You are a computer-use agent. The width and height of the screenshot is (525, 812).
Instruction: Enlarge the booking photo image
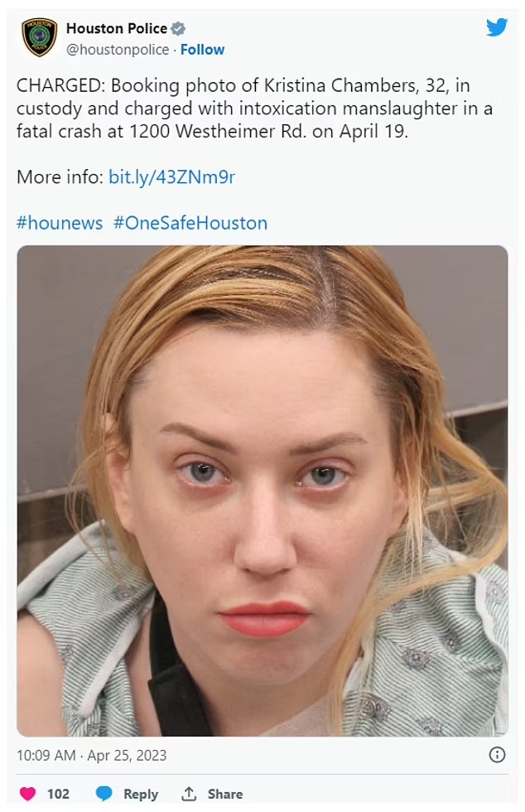tap(262, 491)
